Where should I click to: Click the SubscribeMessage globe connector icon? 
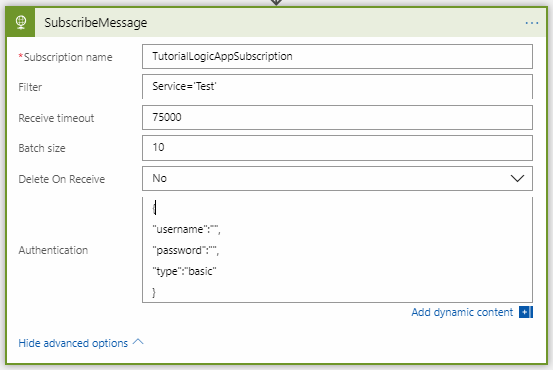pos(21,22)
